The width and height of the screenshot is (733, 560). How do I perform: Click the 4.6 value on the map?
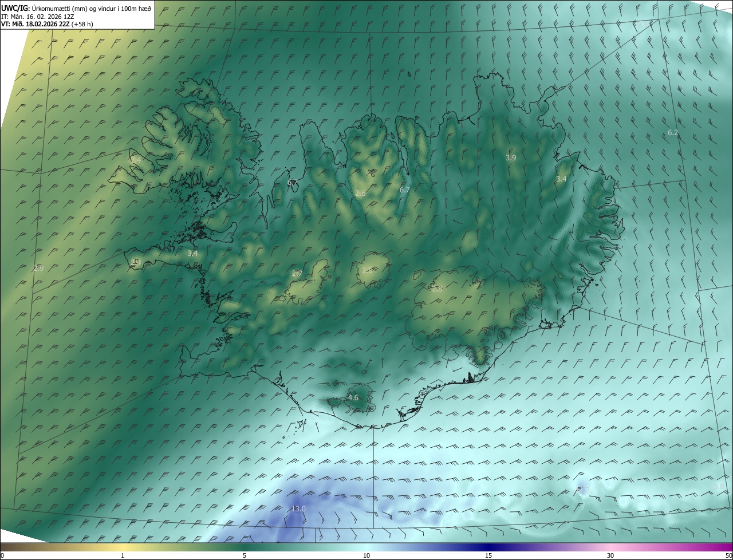click(353, 397)
